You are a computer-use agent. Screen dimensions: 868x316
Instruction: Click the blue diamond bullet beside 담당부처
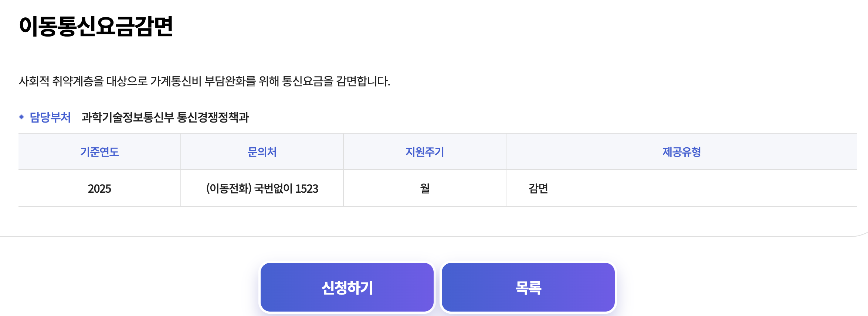coord(21,117)
